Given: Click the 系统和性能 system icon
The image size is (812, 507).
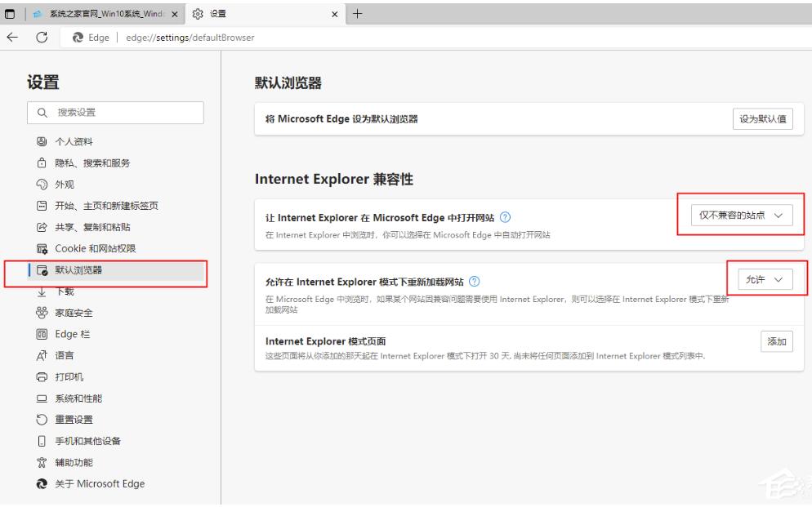Looking at the screenshot, I should [x=42, y=398].
